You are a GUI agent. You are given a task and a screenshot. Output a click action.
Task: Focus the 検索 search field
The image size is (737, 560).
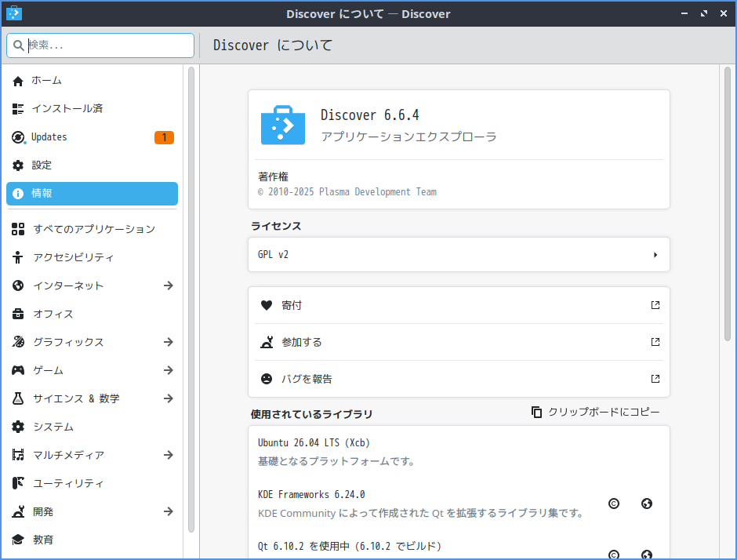pyautogui.click(x=100, y=45)
